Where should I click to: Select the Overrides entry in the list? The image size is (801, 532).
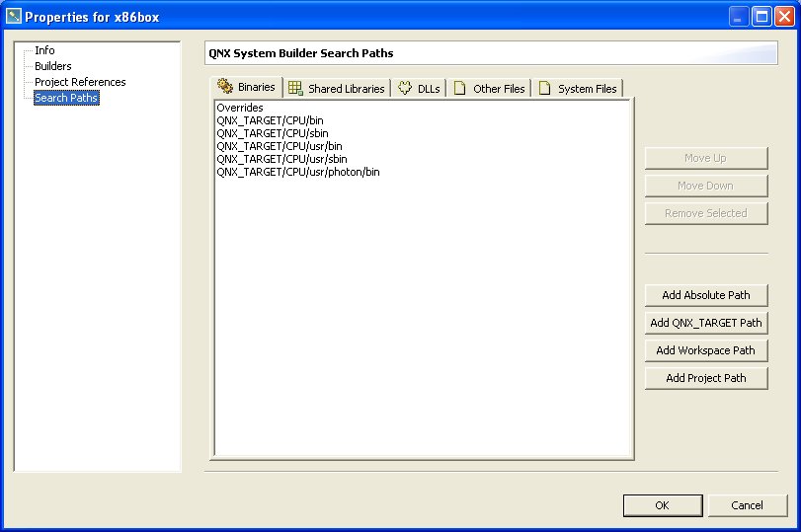[x=239, y=108]
